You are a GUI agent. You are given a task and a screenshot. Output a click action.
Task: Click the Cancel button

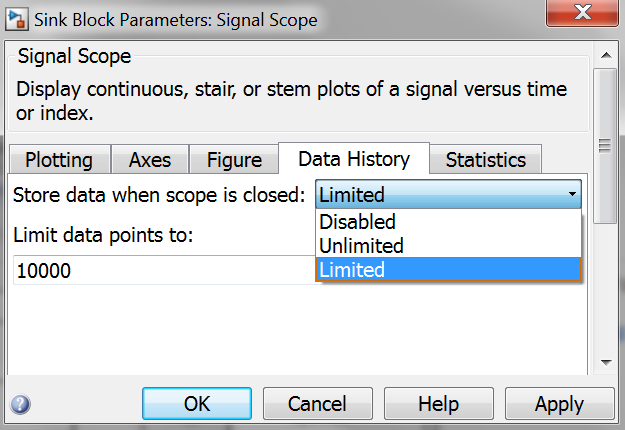tap(318, 403)
